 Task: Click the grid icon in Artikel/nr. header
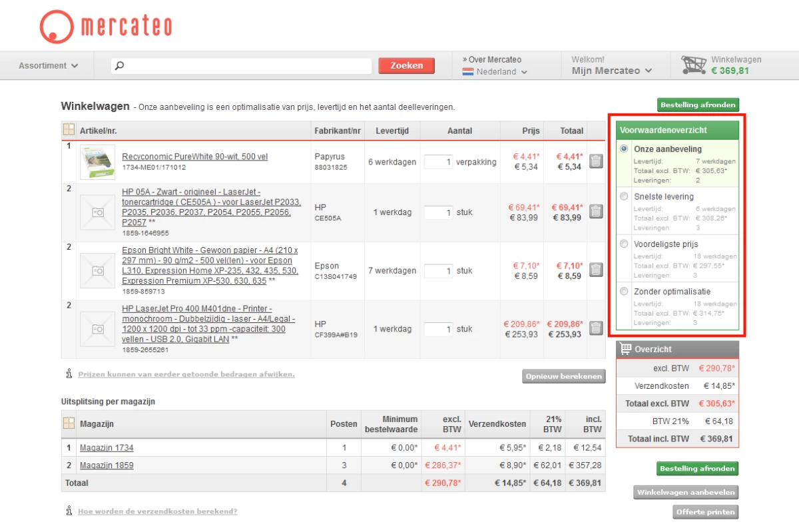coord(69,130)
